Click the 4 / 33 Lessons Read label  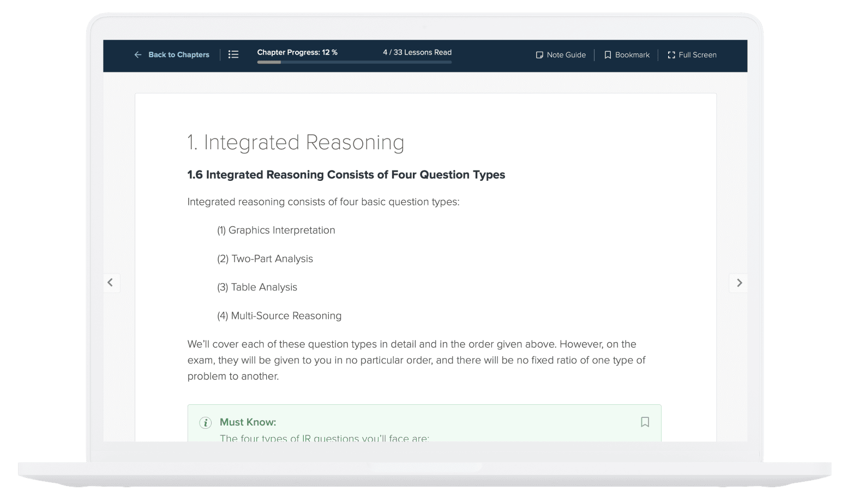(417, 52)
